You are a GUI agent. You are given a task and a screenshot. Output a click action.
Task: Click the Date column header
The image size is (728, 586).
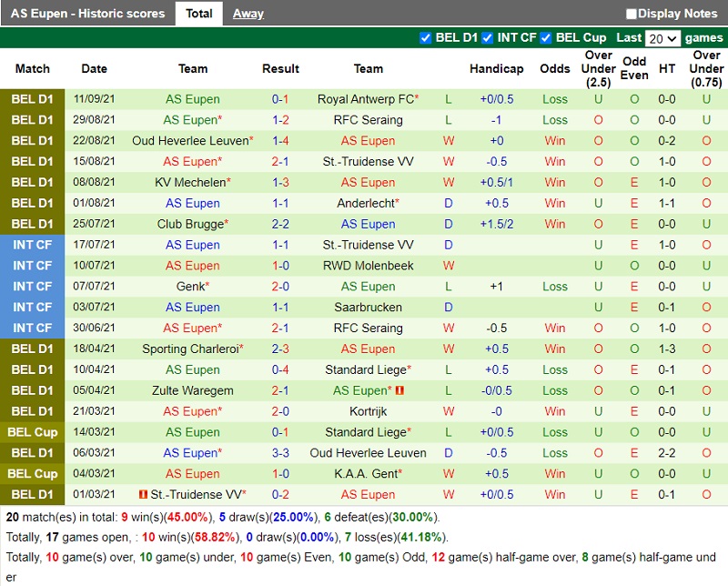pos(95,69)
